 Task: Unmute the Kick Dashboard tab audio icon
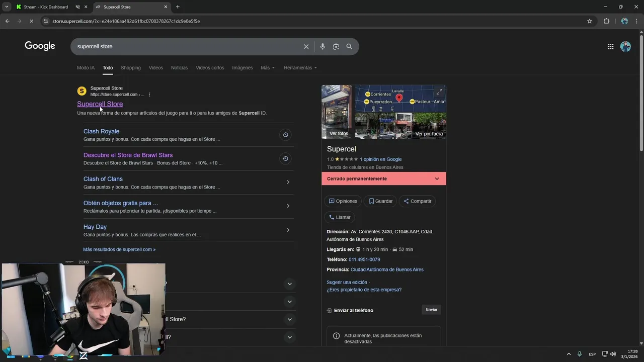[77, 7]
